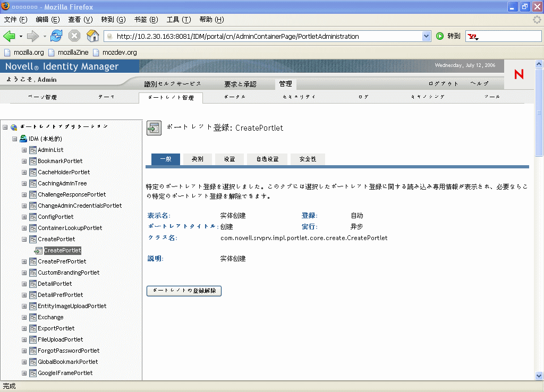
Task: Expand the ChallengeResponsePortlet node
Action: click(x=24, y=194)
